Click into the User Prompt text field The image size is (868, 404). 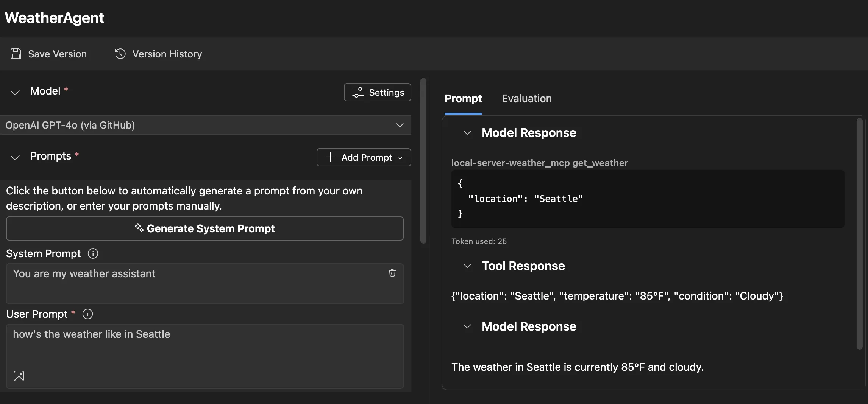(x=205, y=356)
